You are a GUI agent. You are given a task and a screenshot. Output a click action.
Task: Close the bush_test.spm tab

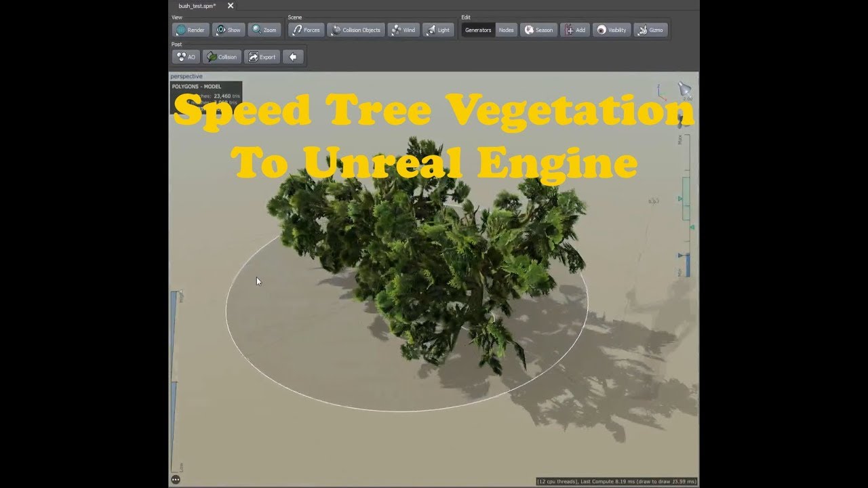pos(231,5)
